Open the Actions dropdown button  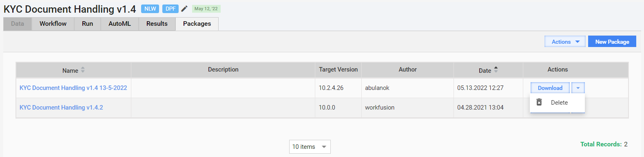(565, 42)
